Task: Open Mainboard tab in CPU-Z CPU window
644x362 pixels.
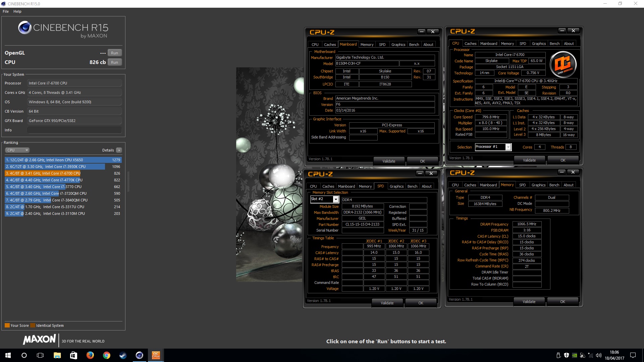Action: (x=489, y=44)
